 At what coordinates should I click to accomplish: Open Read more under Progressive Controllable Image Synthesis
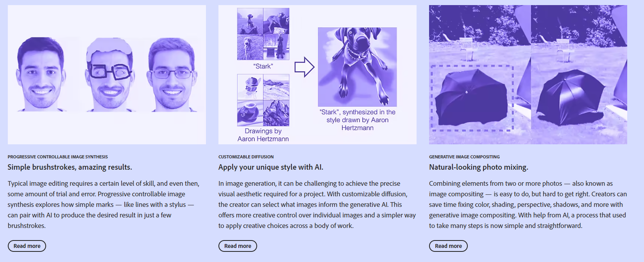(27, 246)
